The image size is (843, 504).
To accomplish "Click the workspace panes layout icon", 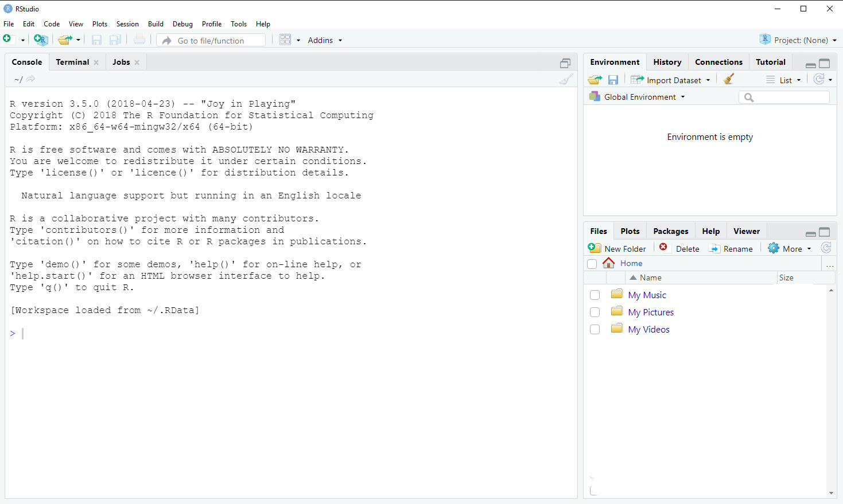I will click(x=285, y=40).
